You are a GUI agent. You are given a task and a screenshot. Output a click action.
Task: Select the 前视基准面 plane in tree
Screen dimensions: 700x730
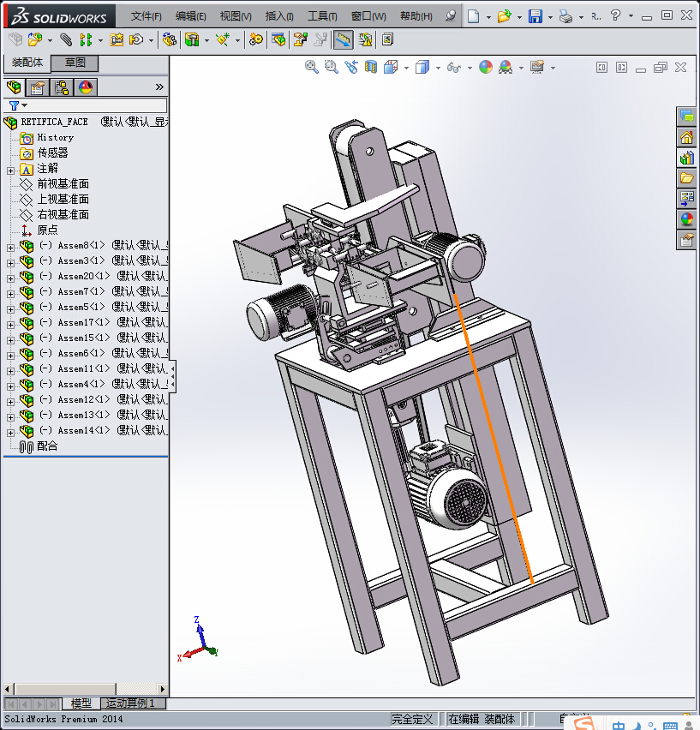click(63, 184)
